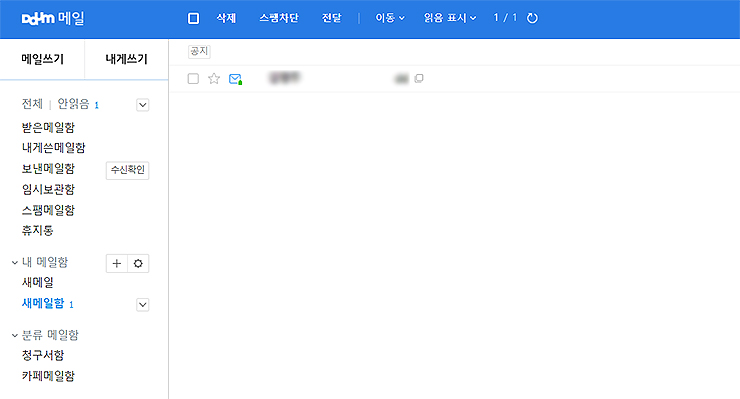Image resolution: width=740 pixels, height=399 pixels.
Task: Add a new folder with plus icon
Action: [117, 263]
